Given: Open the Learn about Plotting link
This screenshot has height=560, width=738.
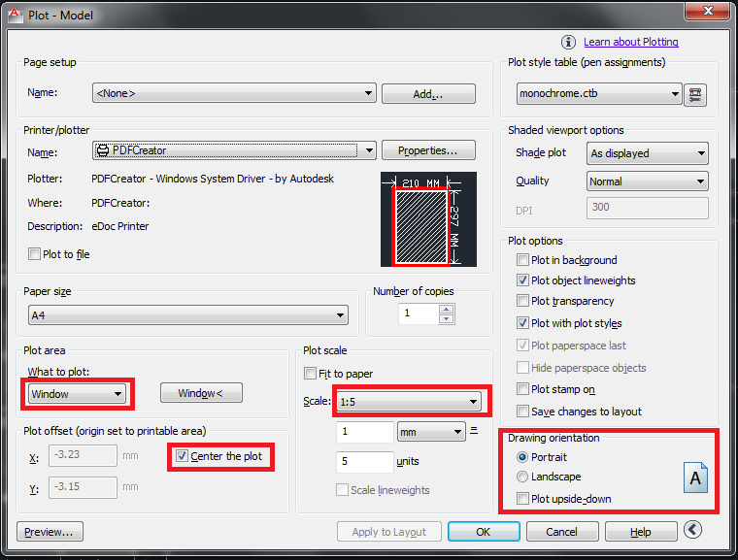Looking at the screenshot, I should [630, 42].
